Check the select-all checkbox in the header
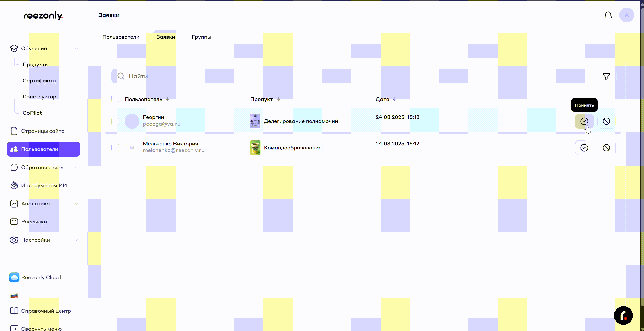Screen dimensions: 644x331 click(x=115, y=98)
